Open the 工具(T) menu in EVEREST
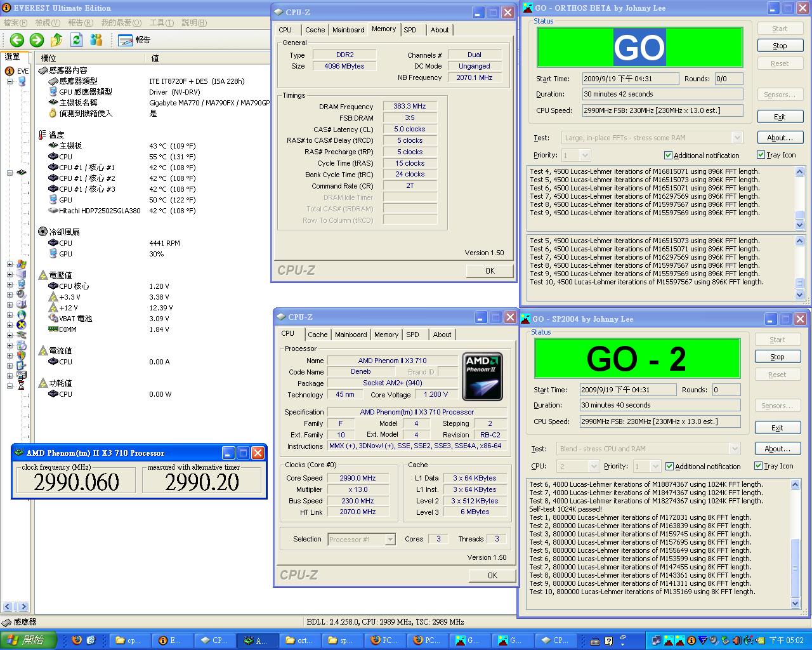 point(161,23)
